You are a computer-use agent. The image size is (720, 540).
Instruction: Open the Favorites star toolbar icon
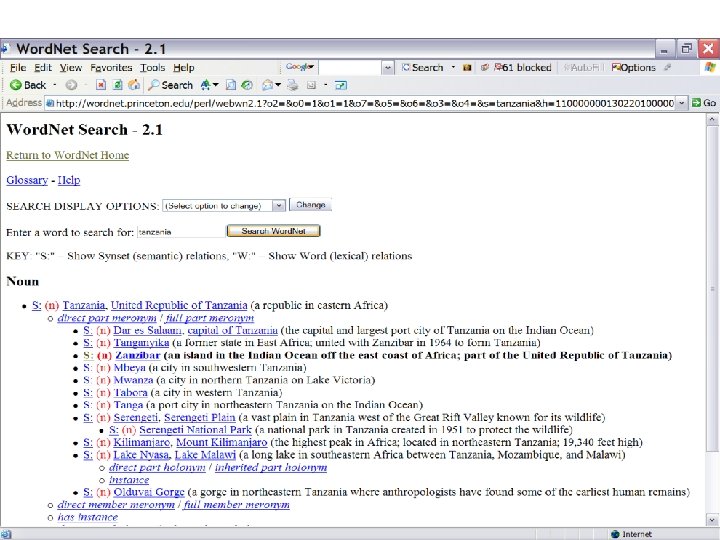click(x=206, y=85)
